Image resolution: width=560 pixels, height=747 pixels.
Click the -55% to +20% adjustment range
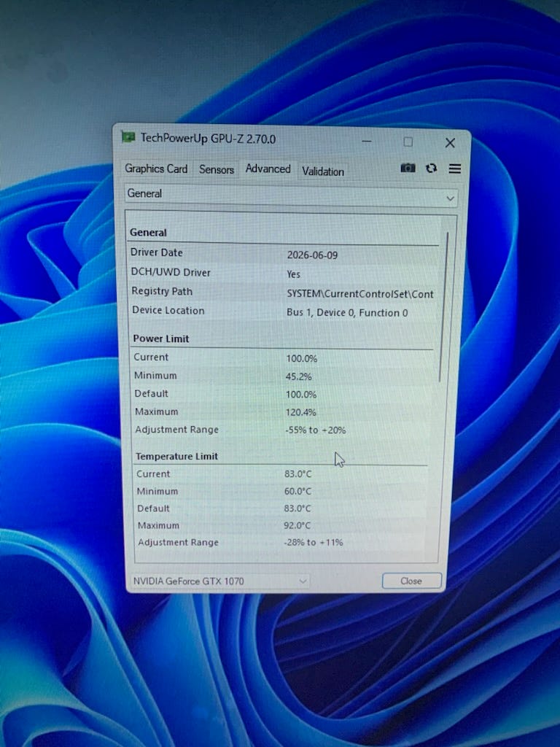tap(315, 430)
